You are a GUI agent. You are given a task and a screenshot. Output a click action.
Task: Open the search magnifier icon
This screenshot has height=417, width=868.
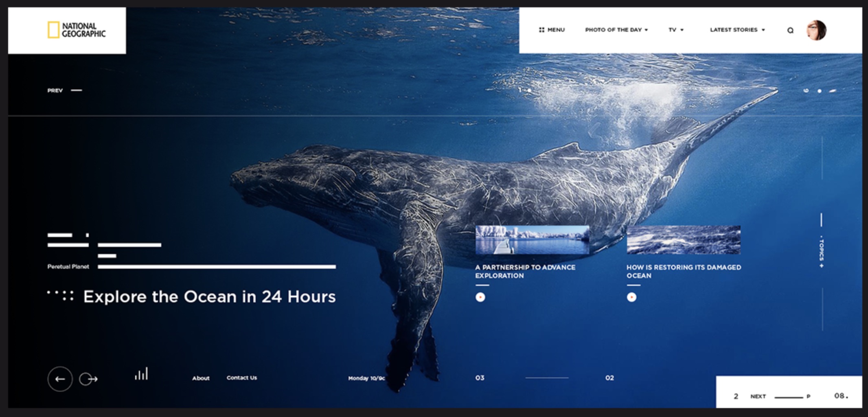tap(790, 30)
